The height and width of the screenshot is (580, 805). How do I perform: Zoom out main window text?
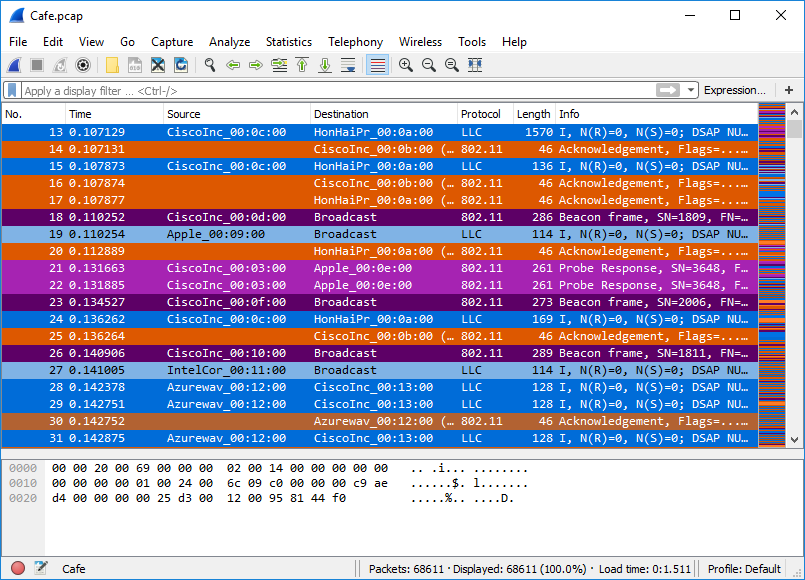429,65
